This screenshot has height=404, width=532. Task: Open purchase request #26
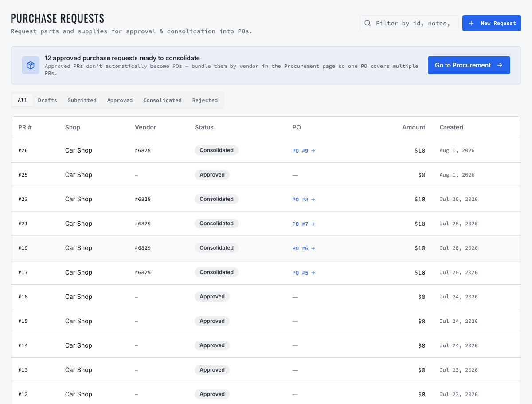pyautogui.click(x=266, y=150)
